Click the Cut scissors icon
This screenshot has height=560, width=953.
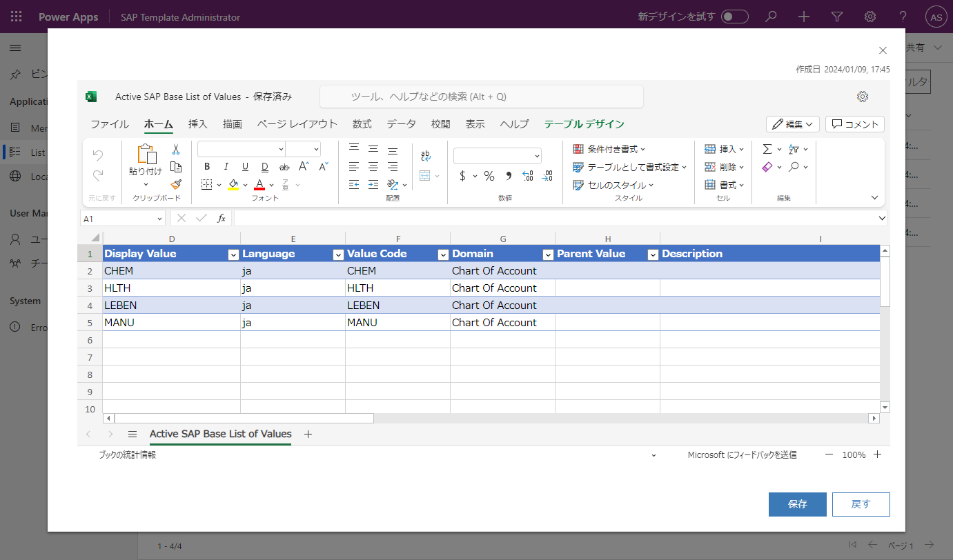tap(176, 149)
